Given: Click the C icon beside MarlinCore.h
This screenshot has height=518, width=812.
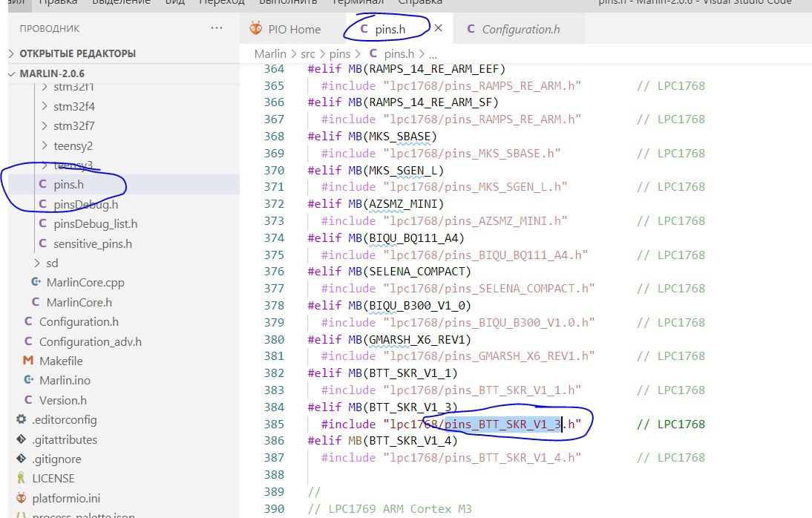Looking at the screenshot, I should 35,301.
